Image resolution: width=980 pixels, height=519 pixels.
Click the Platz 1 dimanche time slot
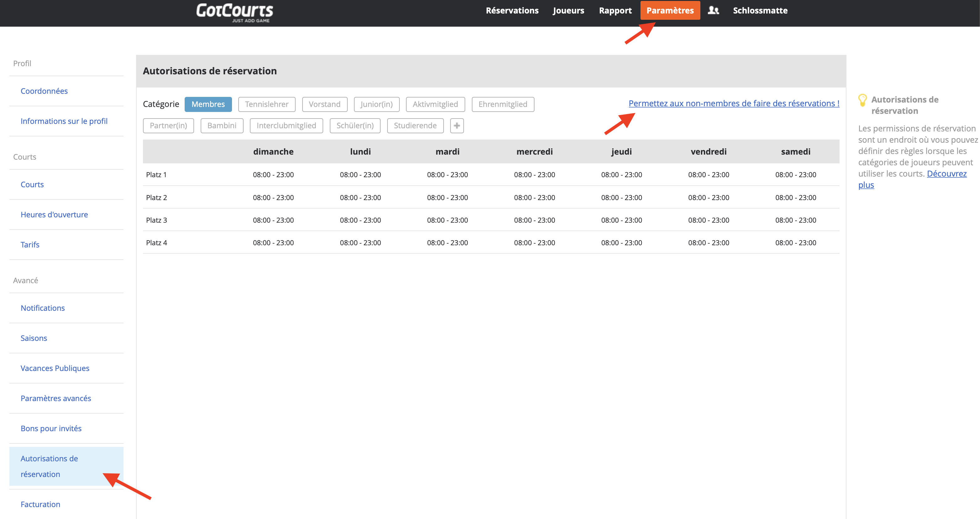[273, 175]
